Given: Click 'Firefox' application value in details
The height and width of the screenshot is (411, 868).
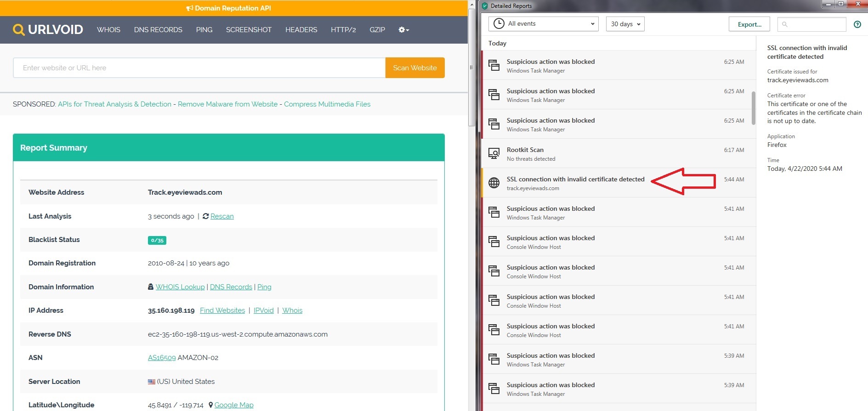Looking at the screenshot, I should pos(777,145).
